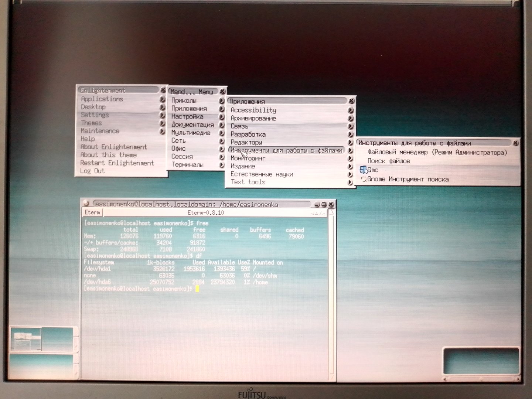Expand the Приколы submenu arrow
Image resolution: width=532 pixels, height=399 pixels.
click(221, 100)
